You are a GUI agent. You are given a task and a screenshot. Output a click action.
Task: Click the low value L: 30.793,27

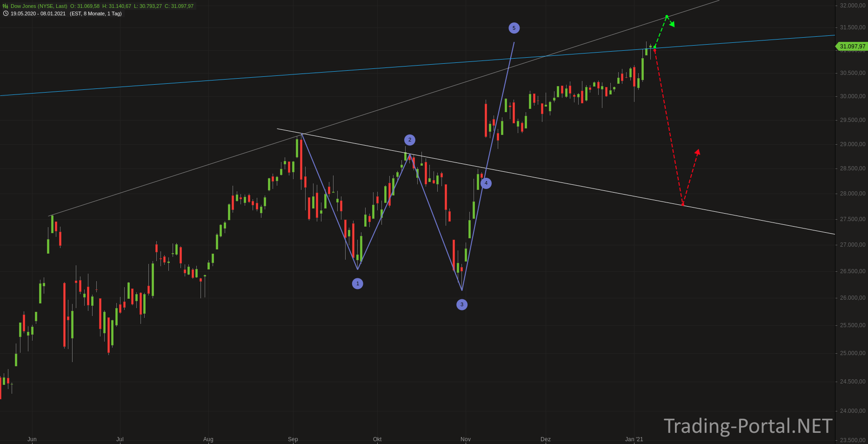coord(148,6)
